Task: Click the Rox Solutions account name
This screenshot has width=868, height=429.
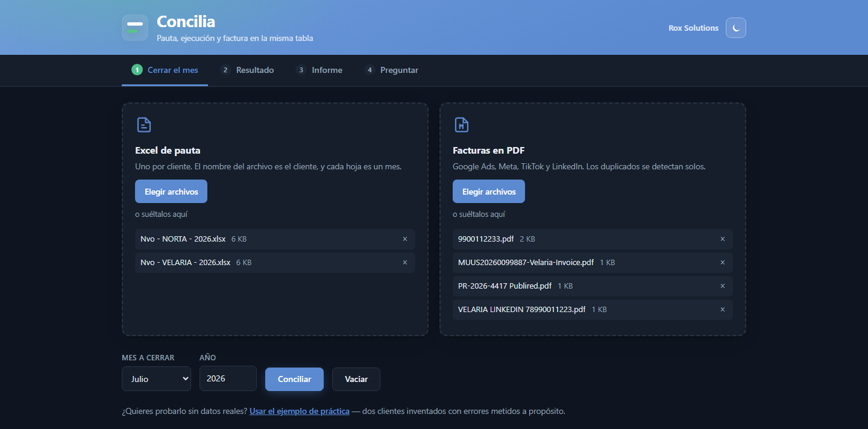Action: pyautogui.click(x=694, y=28)
